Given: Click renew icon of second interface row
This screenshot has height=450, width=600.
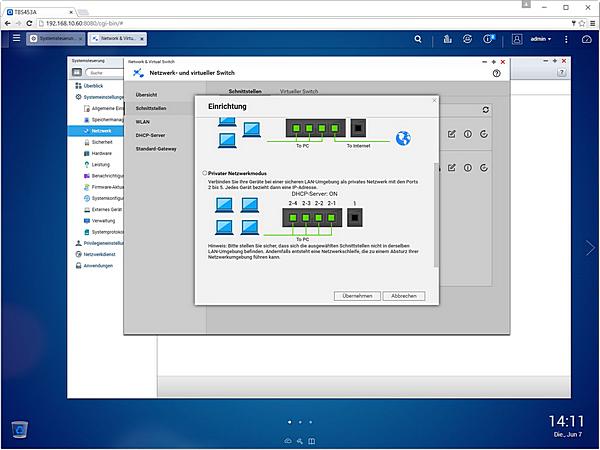Looking at the screenshot, I should 484,168.
